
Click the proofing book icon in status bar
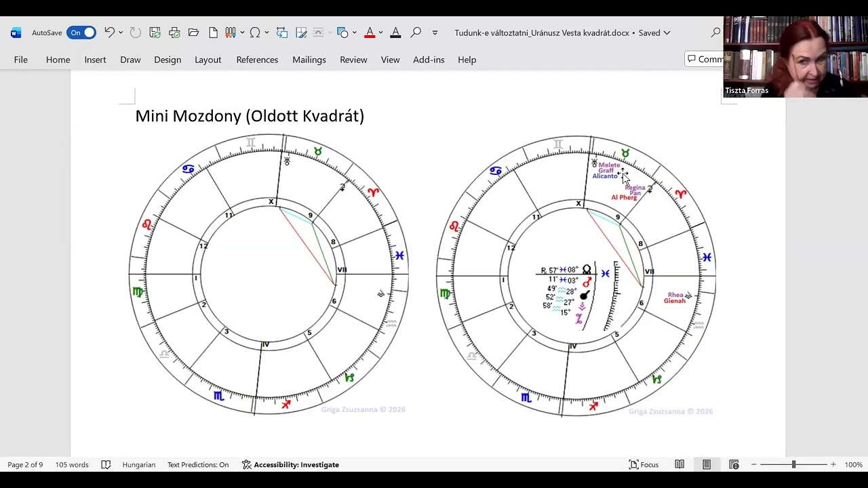106,464
